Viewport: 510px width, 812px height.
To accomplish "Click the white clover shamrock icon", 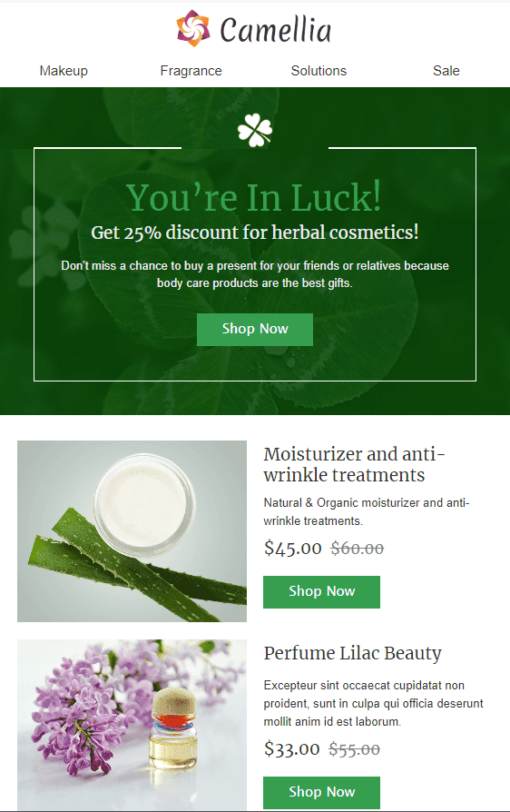I will [x=255, y=130].
